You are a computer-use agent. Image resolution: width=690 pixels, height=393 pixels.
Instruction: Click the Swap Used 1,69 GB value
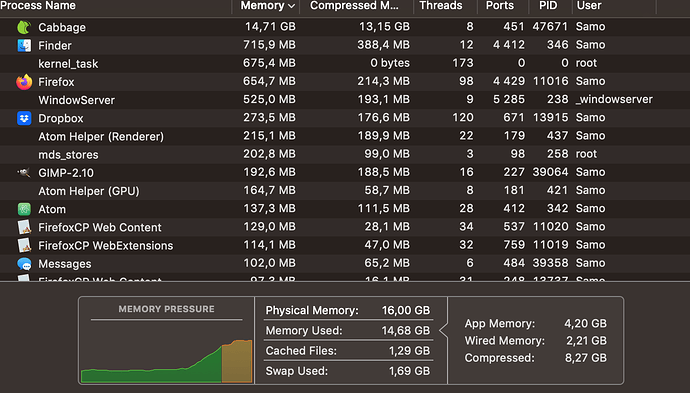[409, 371]
